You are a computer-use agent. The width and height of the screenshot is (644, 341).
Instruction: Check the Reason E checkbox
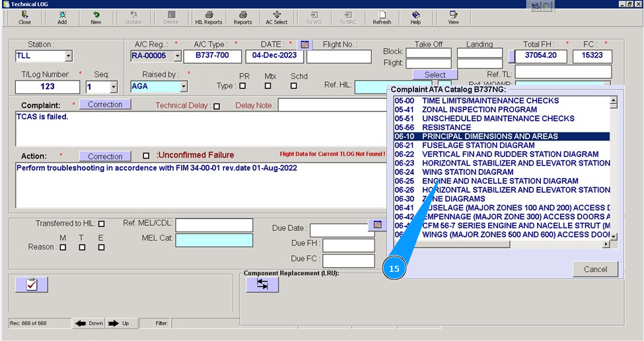[102, 247]
